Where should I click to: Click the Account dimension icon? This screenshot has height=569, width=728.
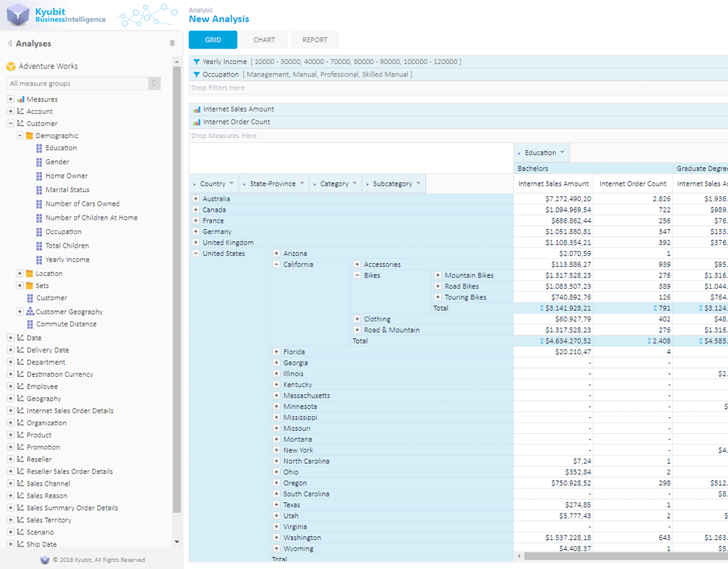(21, 112)
